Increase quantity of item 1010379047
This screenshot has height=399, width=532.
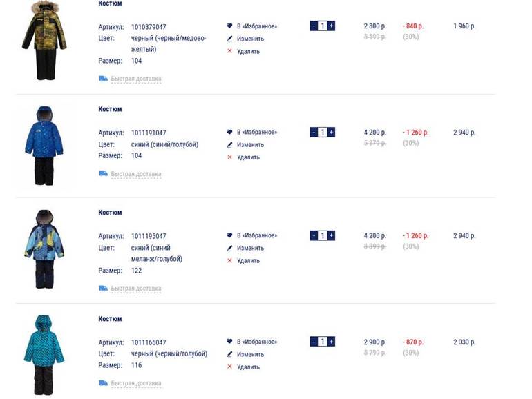[332, 26]
